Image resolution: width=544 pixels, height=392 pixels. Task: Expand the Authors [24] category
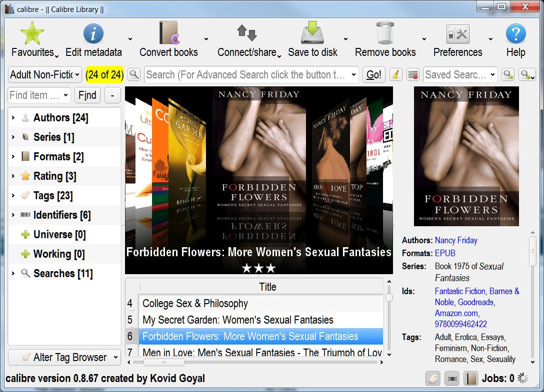click(13, 118)
